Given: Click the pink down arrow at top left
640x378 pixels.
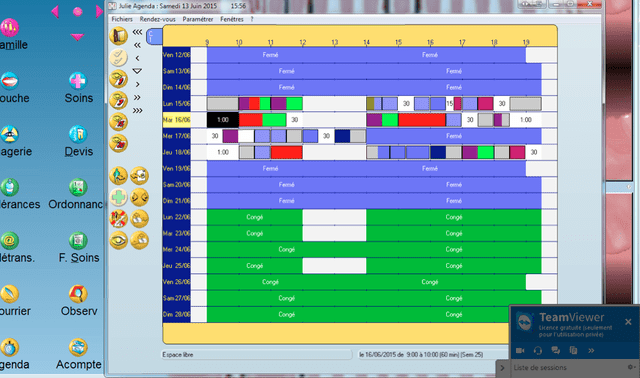Looking at the screenshot, I should coord(77,37).
